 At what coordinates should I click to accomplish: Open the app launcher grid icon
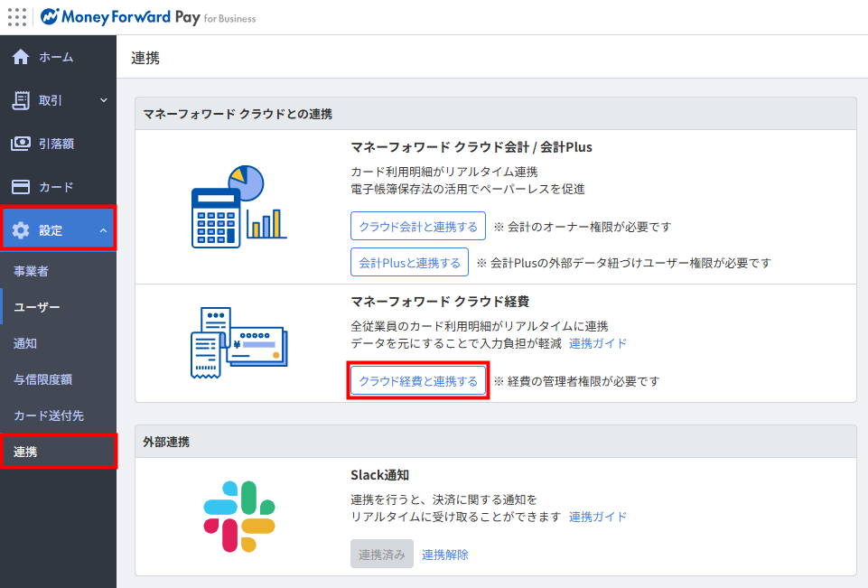(17, 17)
